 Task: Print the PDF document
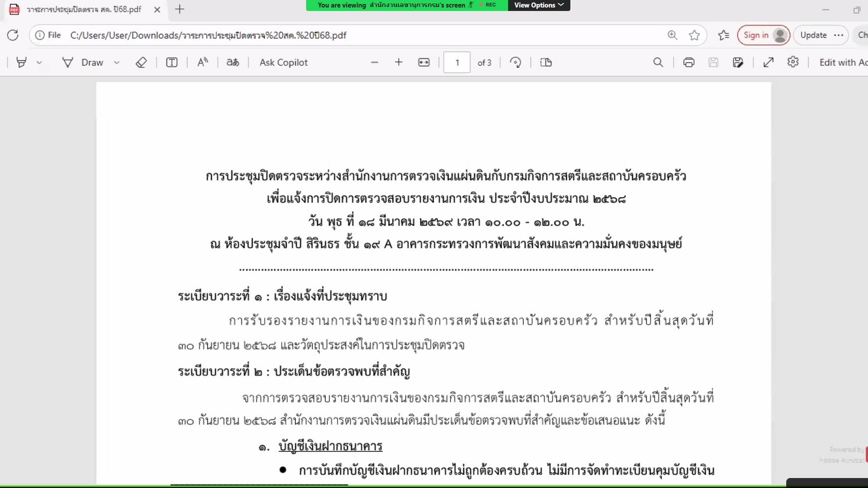pos(688,63)
